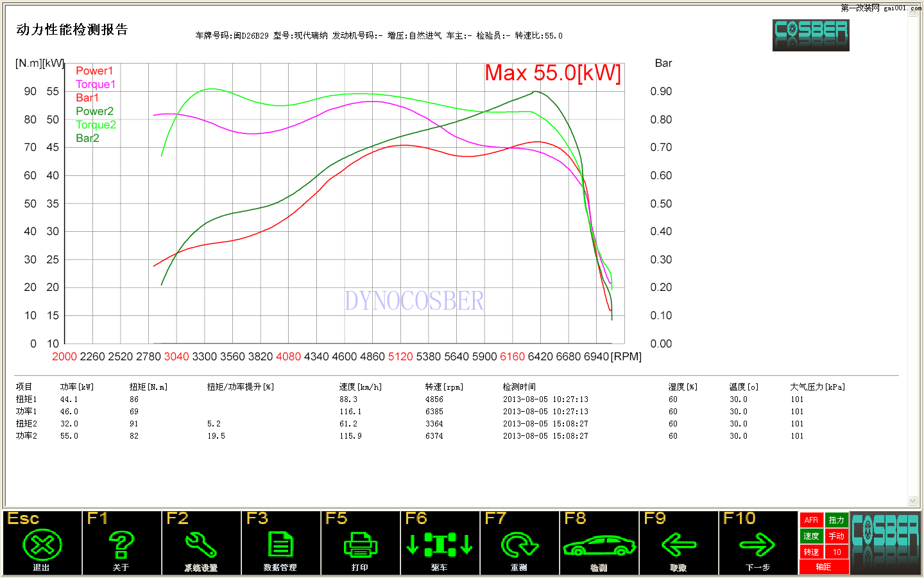
Task: Click the 型号:现代瑞纳 vehicle model text
Action: (x=300, y=36)
